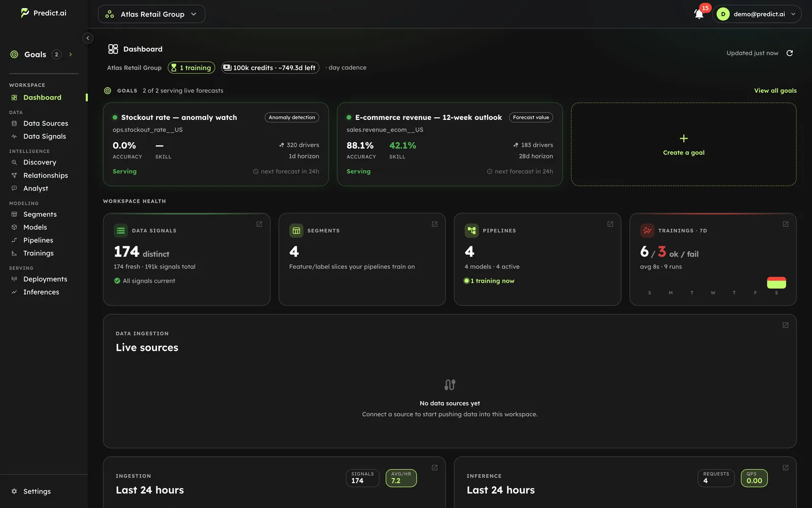Image resolution: width=812 pixels, height=508 pixels.
Task: Click the 1 training badge
Action: coord(191,68)
